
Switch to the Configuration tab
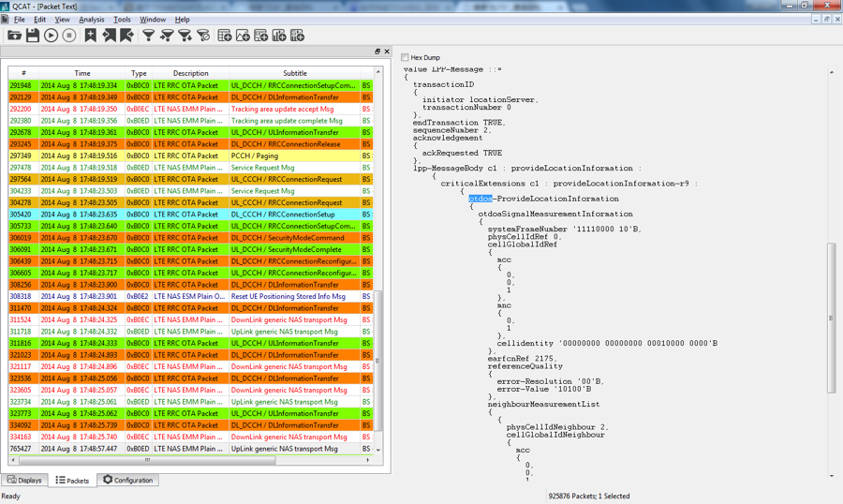coord(128,480)
